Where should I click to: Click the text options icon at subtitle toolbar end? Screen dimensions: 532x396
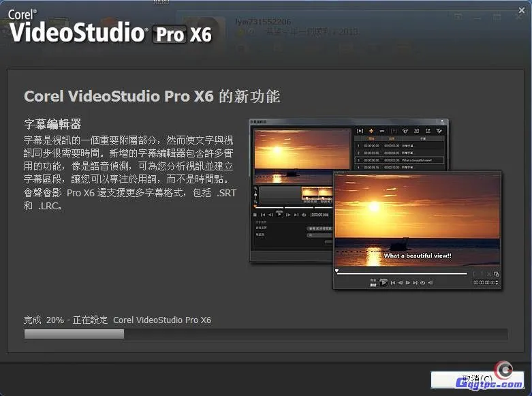coord(439,131)
